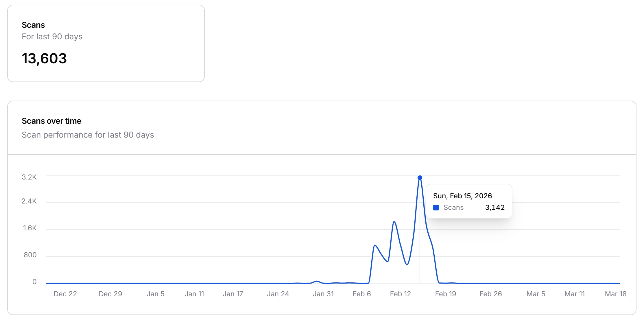Viewport: 644px width, 322px height.
Task: Click the Mar 18 axis label
Action: (615, 294)
